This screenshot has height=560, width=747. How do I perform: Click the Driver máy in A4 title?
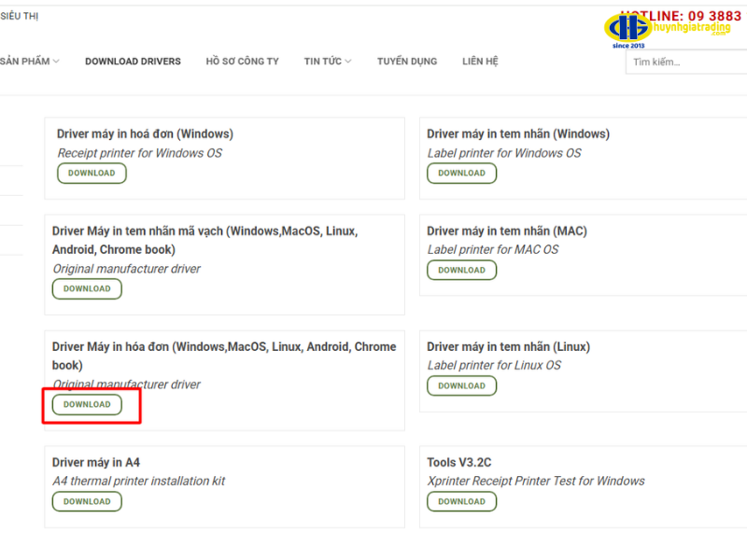point(96,462)
